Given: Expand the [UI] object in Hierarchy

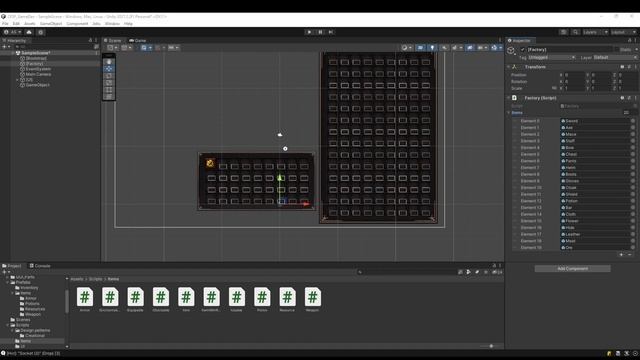Looking at the screenshot, I should [18, 80].
